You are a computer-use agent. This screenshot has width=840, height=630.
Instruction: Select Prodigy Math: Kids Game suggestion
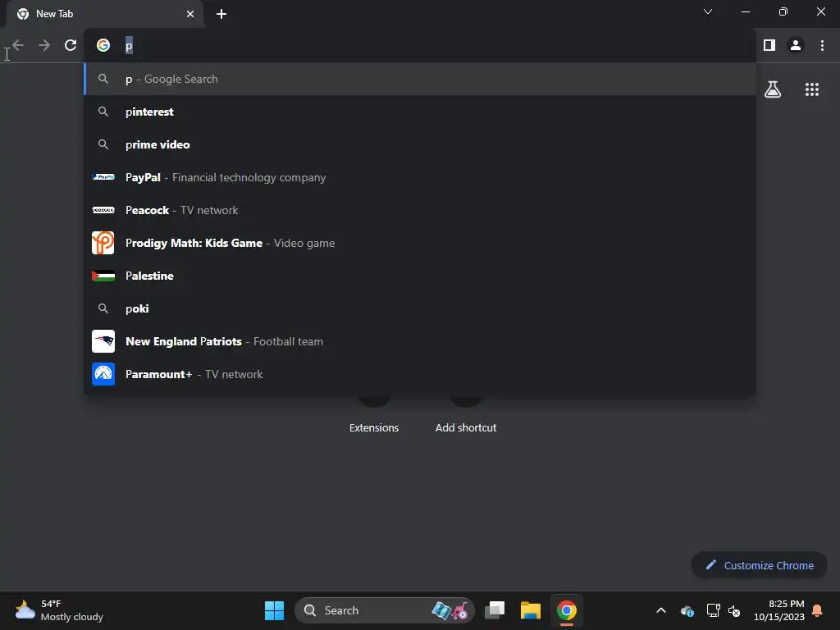coord(420,243)
